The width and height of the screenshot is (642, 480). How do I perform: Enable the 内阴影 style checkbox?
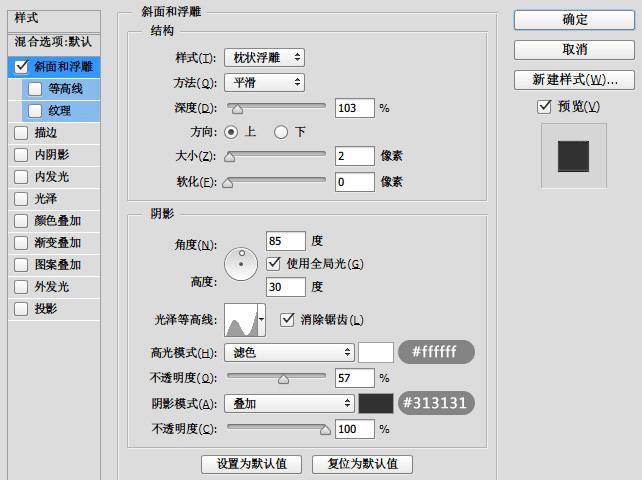point(21,155)
